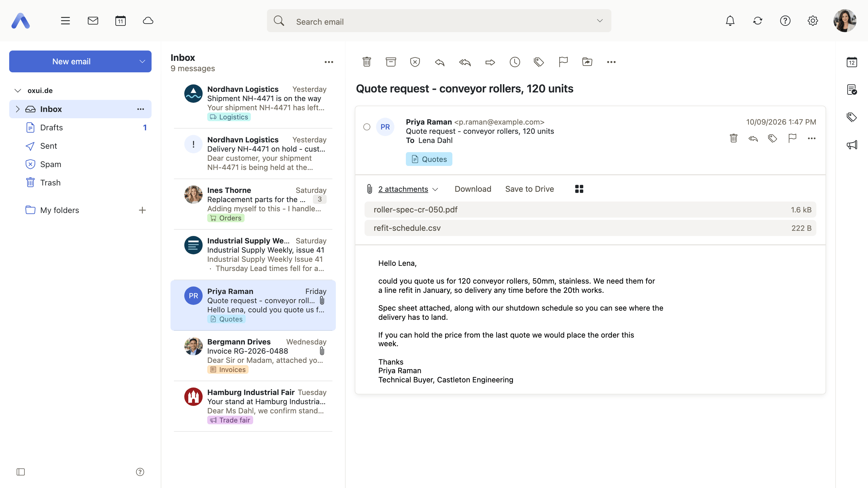Move email to folder icon
This screenshot has height=488, width=868.
[x=587, y=62]
